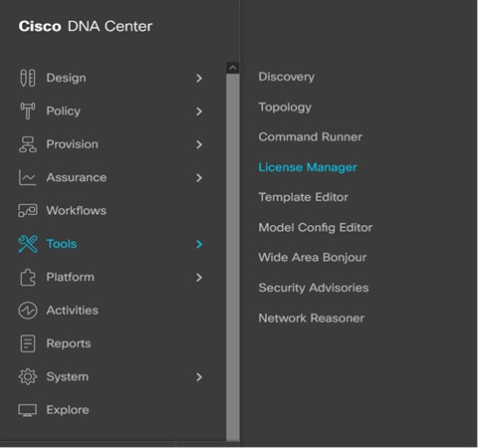Click the Workflows icon
Image resolution: width=478 pixels, height=448 pixels.
pyautogui.click(x=28, y=210)
